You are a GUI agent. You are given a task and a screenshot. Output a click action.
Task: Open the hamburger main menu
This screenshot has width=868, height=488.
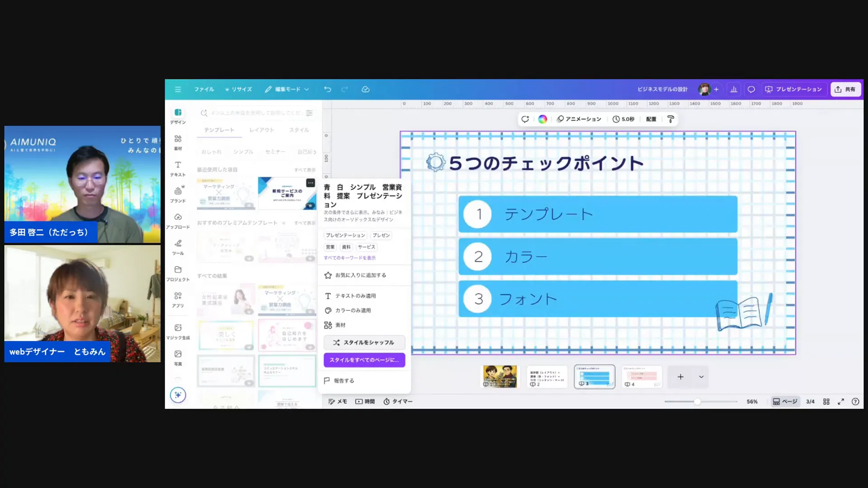178,89
